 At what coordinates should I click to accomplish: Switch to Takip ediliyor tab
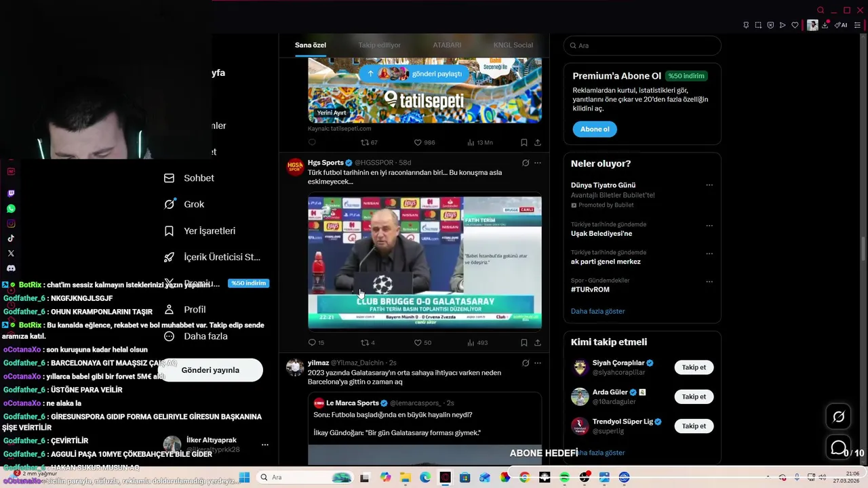pos(379,45)
